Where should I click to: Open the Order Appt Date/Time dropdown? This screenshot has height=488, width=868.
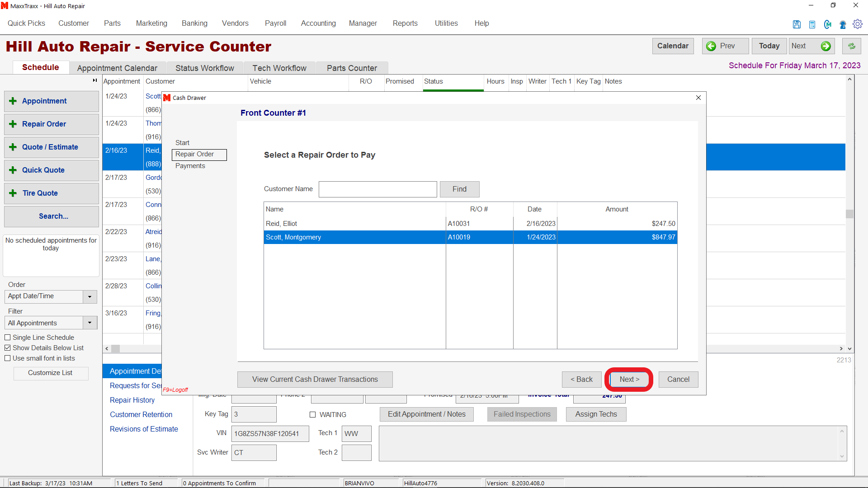90,297
